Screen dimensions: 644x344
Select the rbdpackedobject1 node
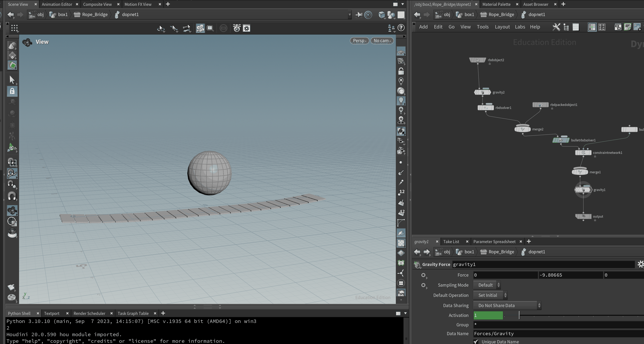540,105
